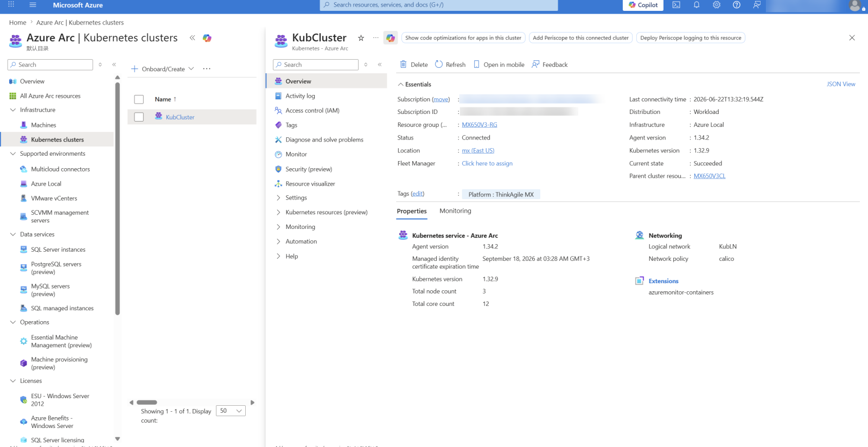Focus the global search resources field
868x447 pixels.
(x=439, y=5)
